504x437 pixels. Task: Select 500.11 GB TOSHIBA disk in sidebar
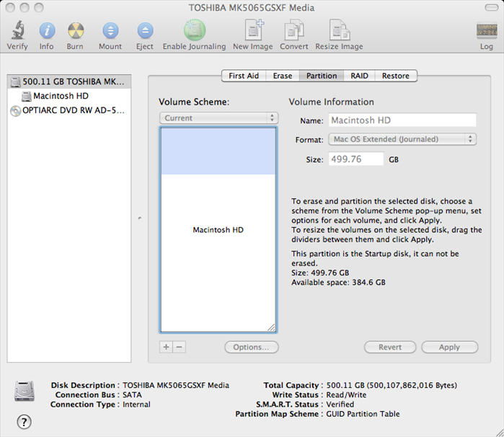[x=69, y=81]
